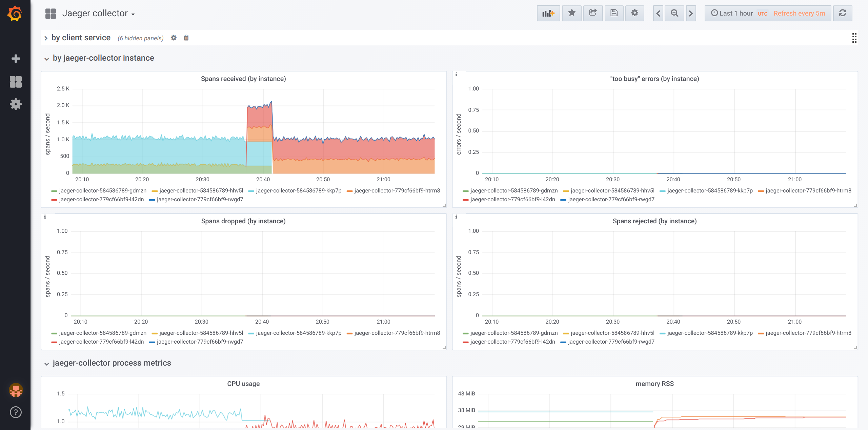Expand the 'by client service' row
The width and height of the screenshot is (868, 430).
(81, 38)
